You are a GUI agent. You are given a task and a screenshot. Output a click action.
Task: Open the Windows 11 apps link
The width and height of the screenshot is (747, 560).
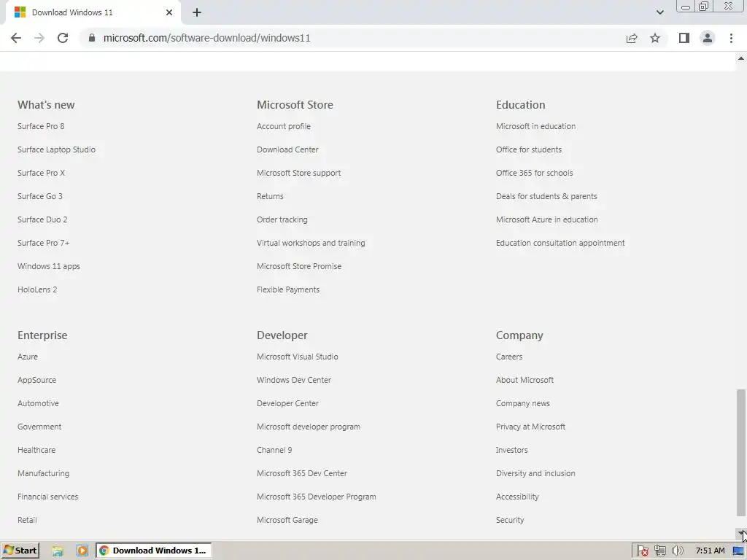pos(49,266)
